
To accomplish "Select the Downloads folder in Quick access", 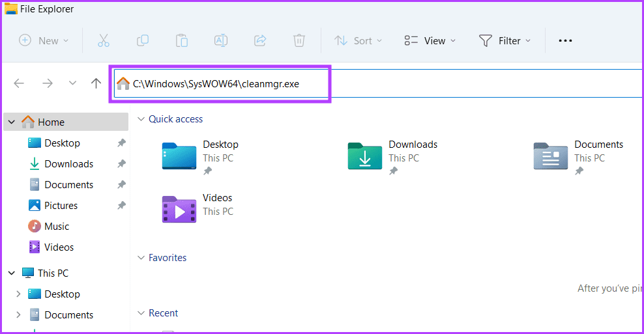I will [x=392, y=157].
